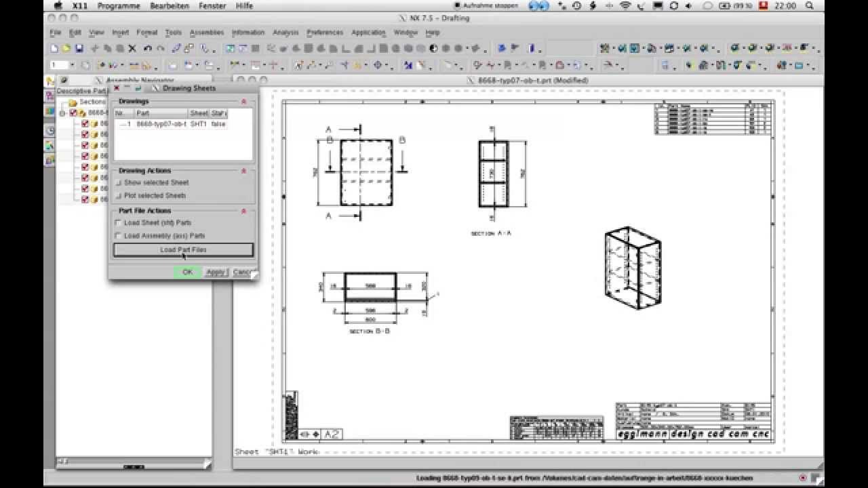Toggle the Plot selected Sheets option

(x=119, y=196)
